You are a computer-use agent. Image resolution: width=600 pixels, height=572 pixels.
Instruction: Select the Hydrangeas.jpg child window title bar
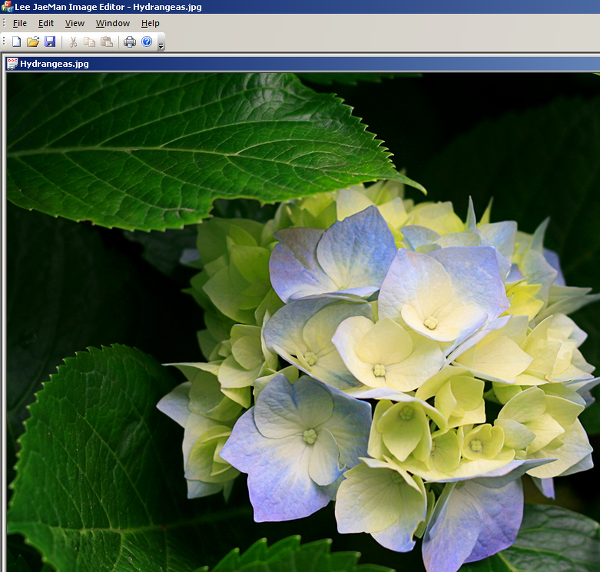303,64
